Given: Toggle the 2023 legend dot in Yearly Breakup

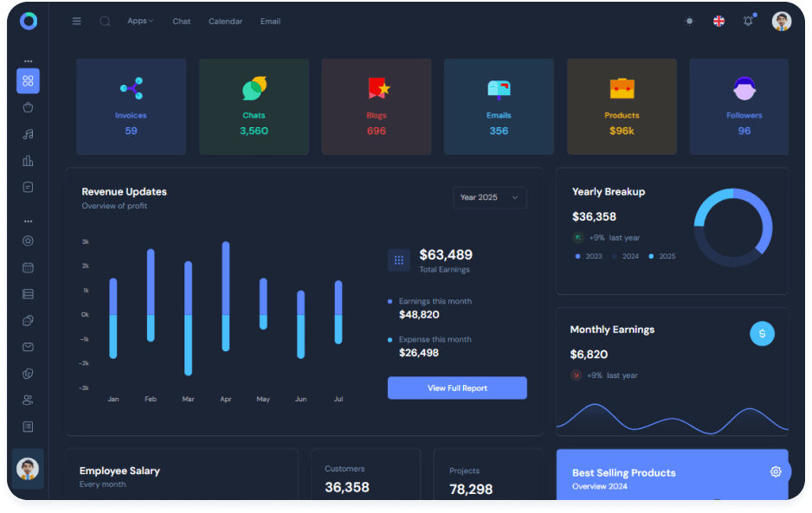Looking at the screenshot, I should 578,256.
